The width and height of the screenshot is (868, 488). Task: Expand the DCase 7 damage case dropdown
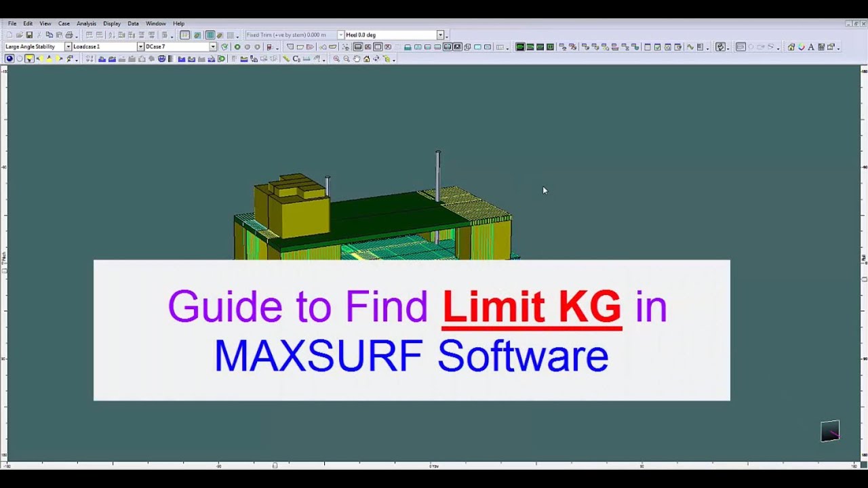[x=213, y=47]
